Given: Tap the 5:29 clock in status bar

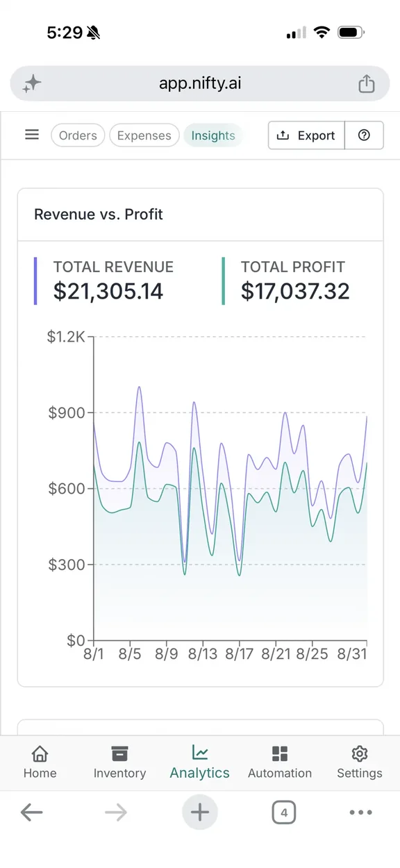Looking at the screenshot, I should click(65, 32).
